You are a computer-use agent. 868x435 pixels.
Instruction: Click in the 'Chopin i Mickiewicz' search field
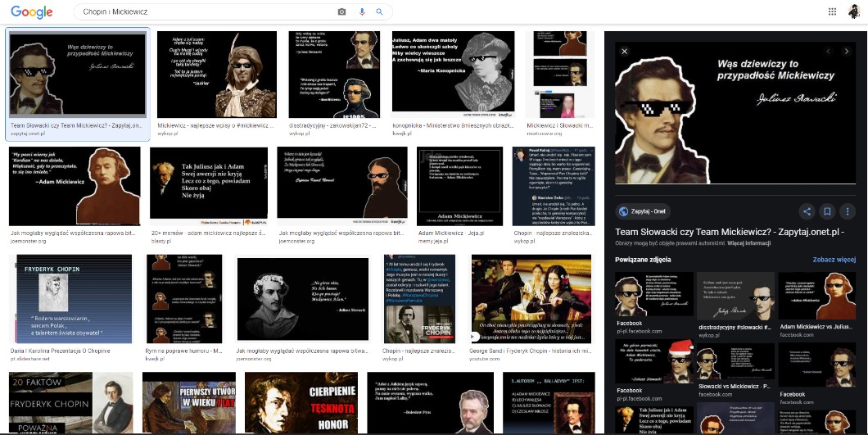click(205, 12)
